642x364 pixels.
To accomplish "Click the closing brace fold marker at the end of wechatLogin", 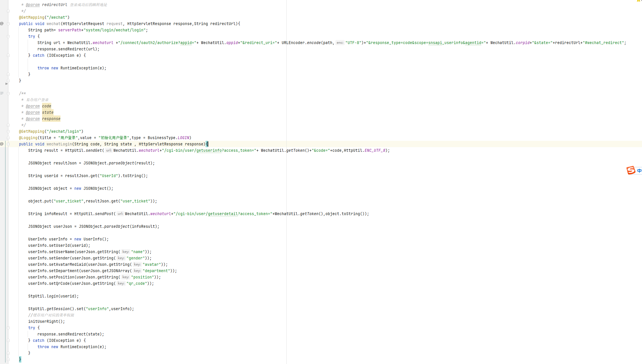I will [x=8, y=359].
